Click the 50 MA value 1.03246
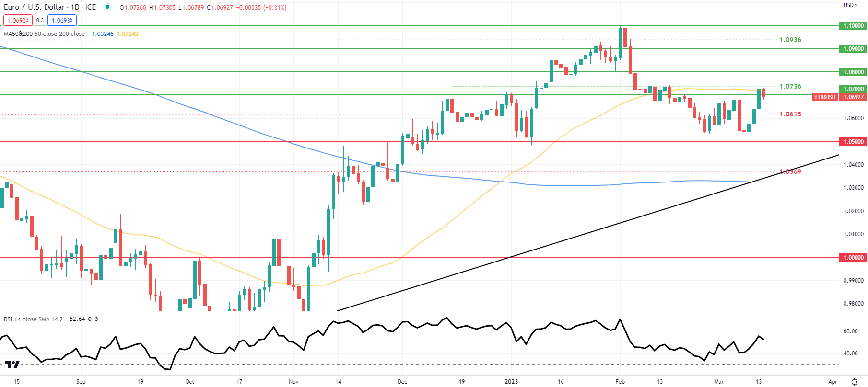 point(103,34)
